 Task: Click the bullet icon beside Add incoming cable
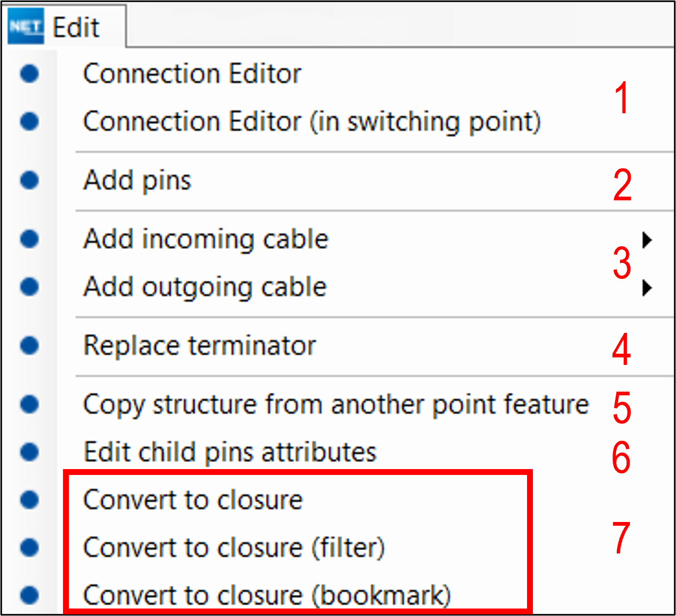coord(30,239)
